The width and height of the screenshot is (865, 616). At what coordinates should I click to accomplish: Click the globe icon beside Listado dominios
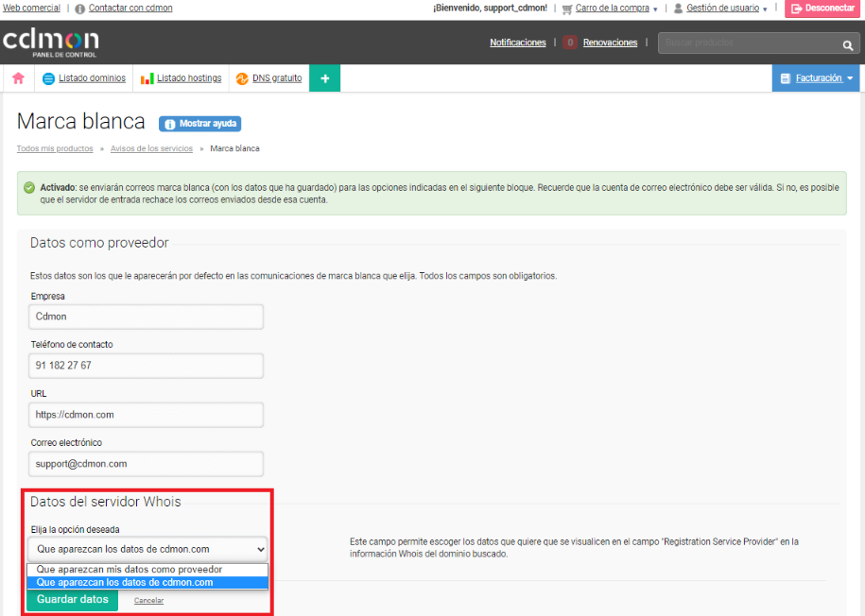48,78
